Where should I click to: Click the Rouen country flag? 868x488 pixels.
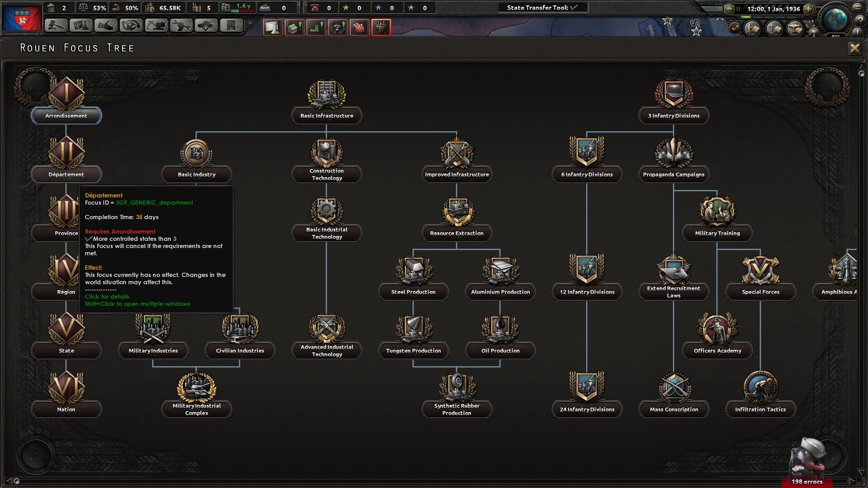coord(22,18)
